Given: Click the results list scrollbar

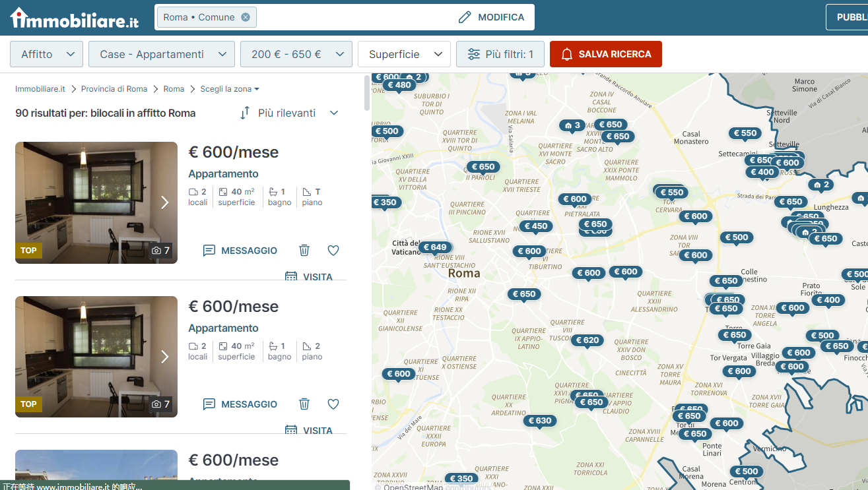Looking at the screenshot, I should click(367, 94).
